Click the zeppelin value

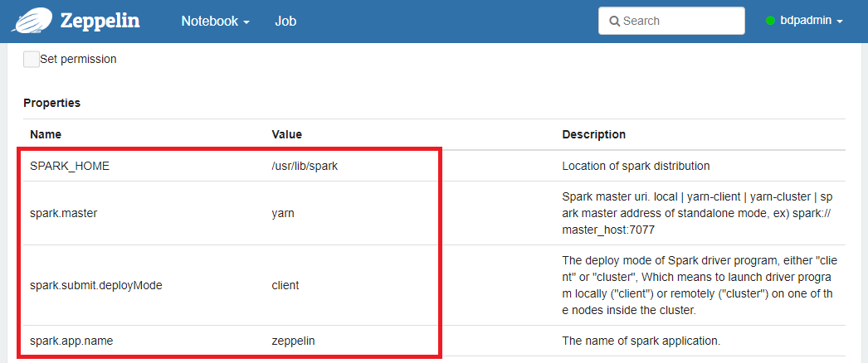[294, 341]
